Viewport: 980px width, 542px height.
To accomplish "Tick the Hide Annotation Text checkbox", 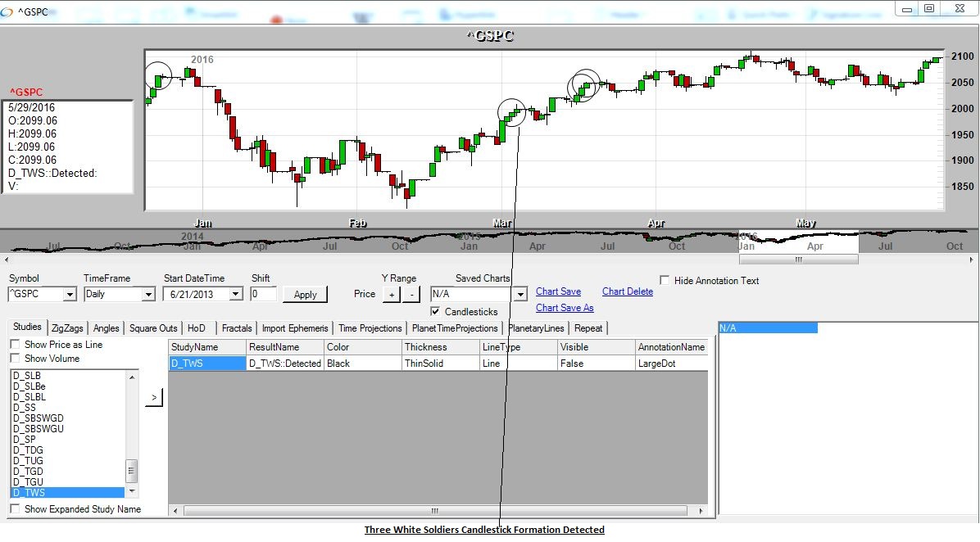I will click(x=665, y=281).
